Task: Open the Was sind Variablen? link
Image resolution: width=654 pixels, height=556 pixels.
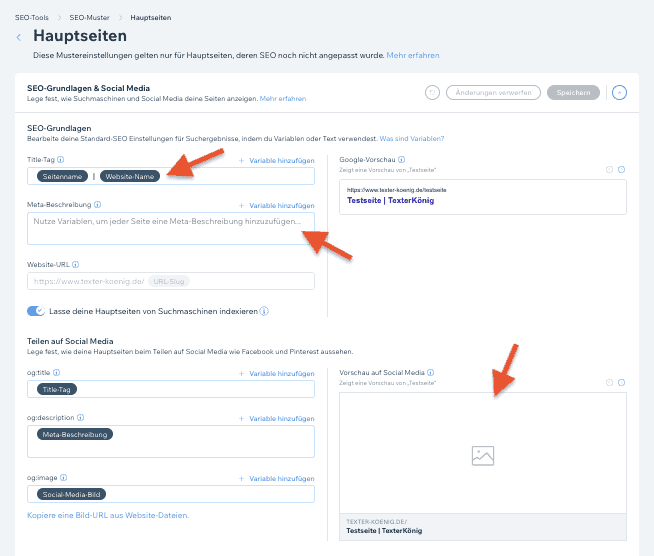Action: point(412,138)
